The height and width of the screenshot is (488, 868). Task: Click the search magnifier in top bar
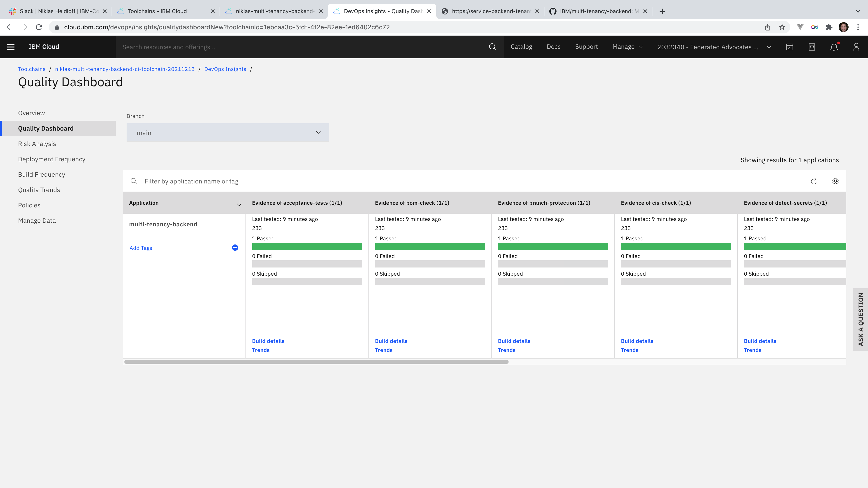click(x=492, y=47)
